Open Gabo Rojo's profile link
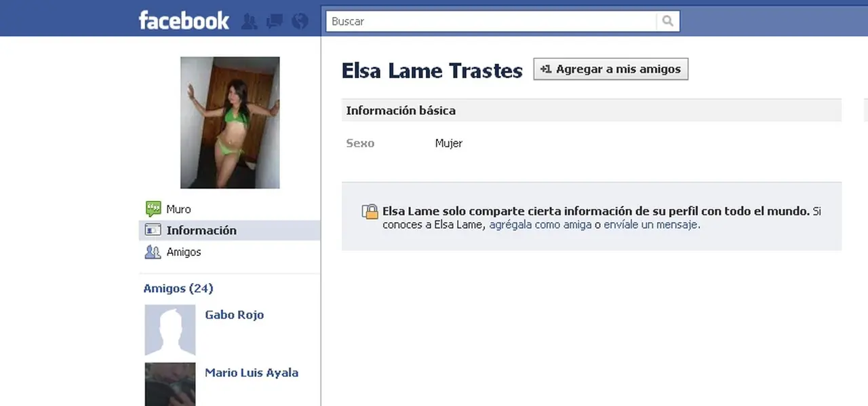The height and width of the screenshot is (406, 868). click(x=234, y=315)
